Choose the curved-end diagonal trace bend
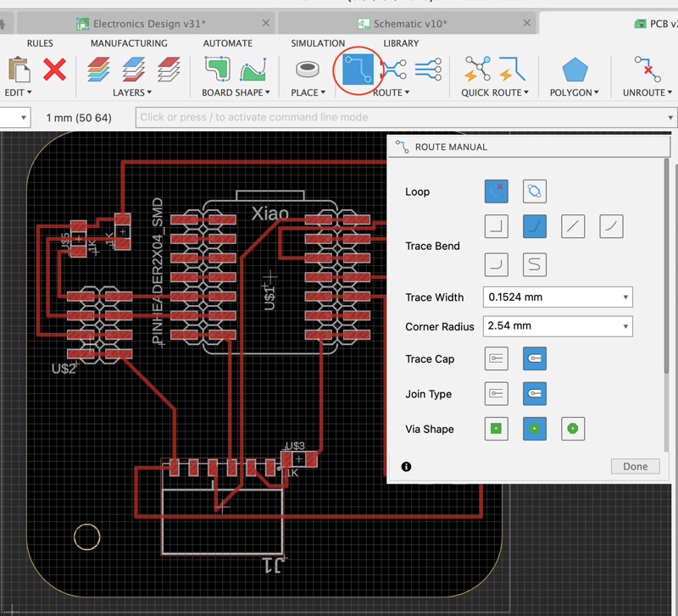678x616 pixels. tap(611, 226)
